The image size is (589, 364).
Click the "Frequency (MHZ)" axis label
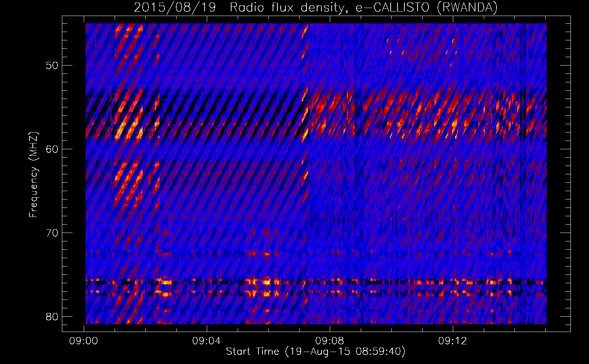33,175
